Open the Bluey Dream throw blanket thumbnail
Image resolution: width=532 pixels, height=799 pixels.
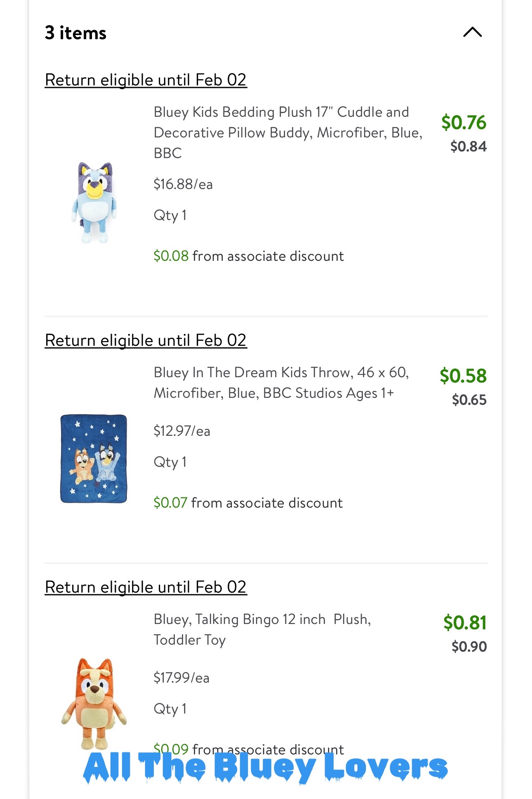(94, 459)
